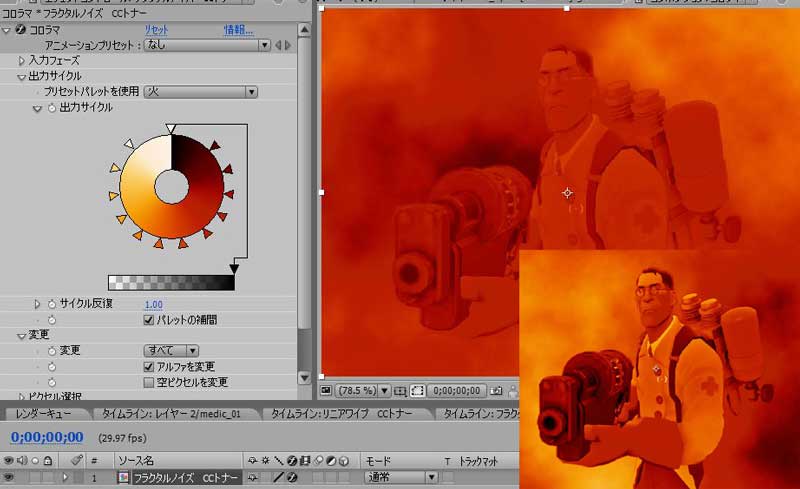Image resolution: width=800 pixels, height=489 pixels.
Task: Click the output cycle color wheel
Action: click(x=171, y=186)
